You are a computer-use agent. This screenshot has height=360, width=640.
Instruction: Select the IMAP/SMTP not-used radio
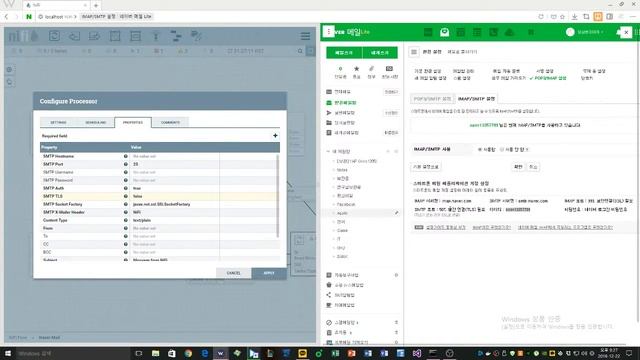point(502,149)
